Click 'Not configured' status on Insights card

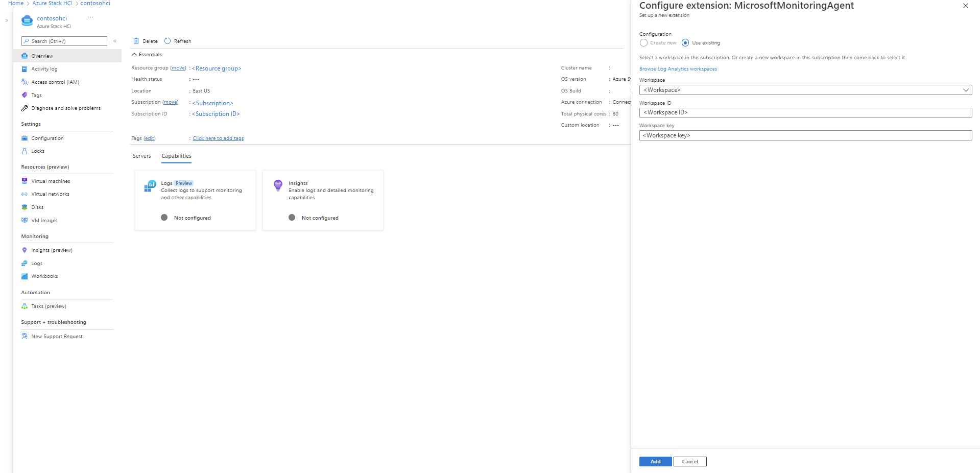320,218
